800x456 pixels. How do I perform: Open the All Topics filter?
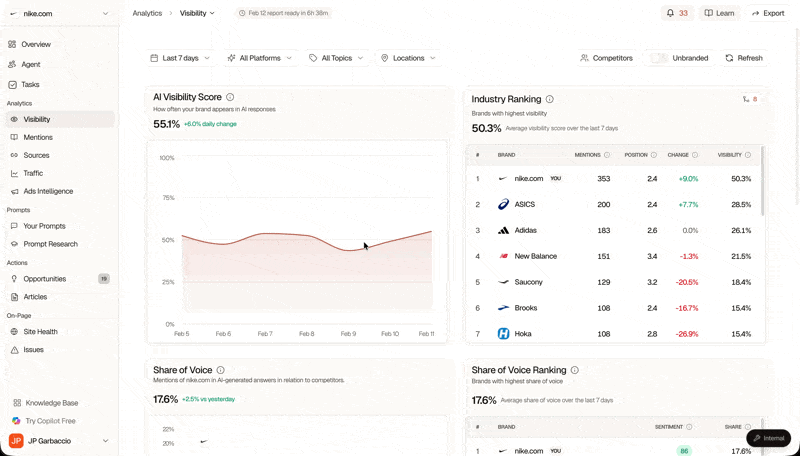(336, 58)
